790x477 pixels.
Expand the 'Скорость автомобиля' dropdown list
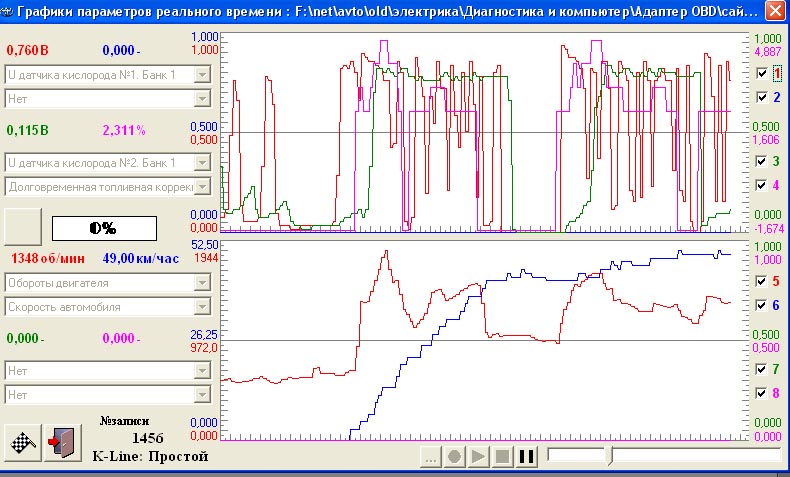pos(202,307)
